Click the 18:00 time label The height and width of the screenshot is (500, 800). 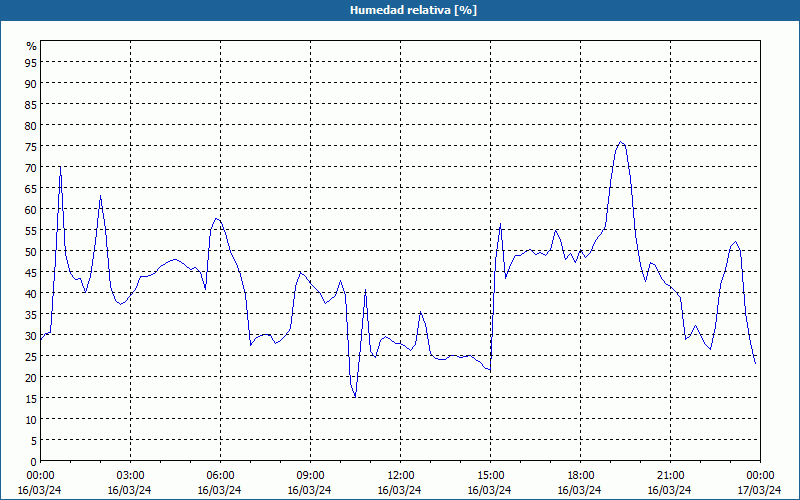tap(581, 476)
